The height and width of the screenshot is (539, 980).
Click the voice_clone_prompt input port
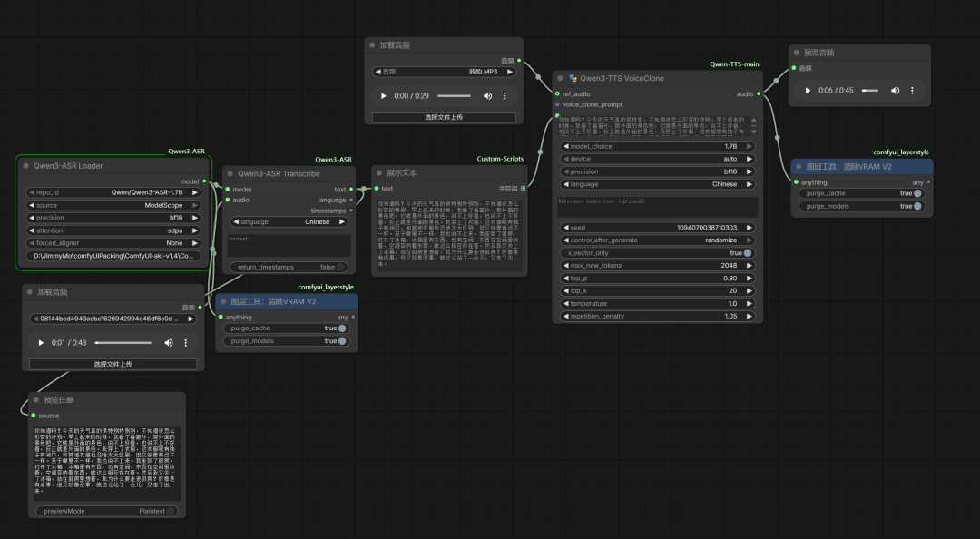coord(557,104)
